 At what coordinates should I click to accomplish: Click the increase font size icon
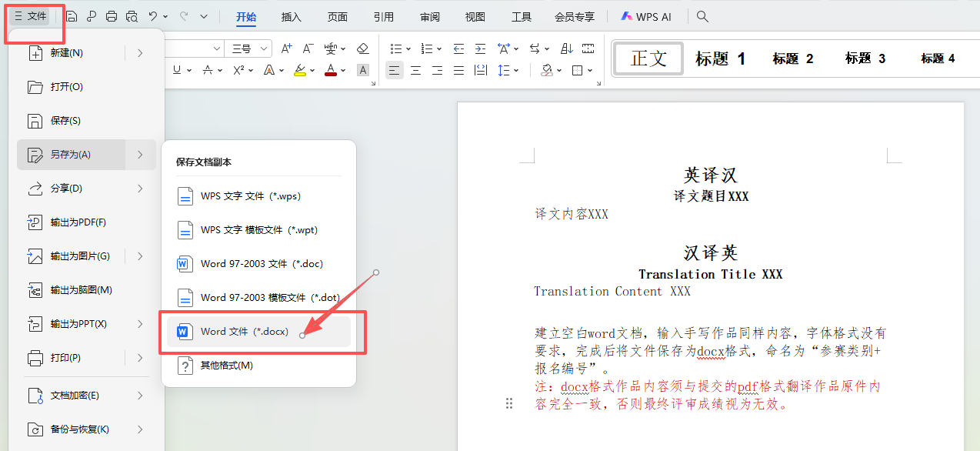(286, 48)
